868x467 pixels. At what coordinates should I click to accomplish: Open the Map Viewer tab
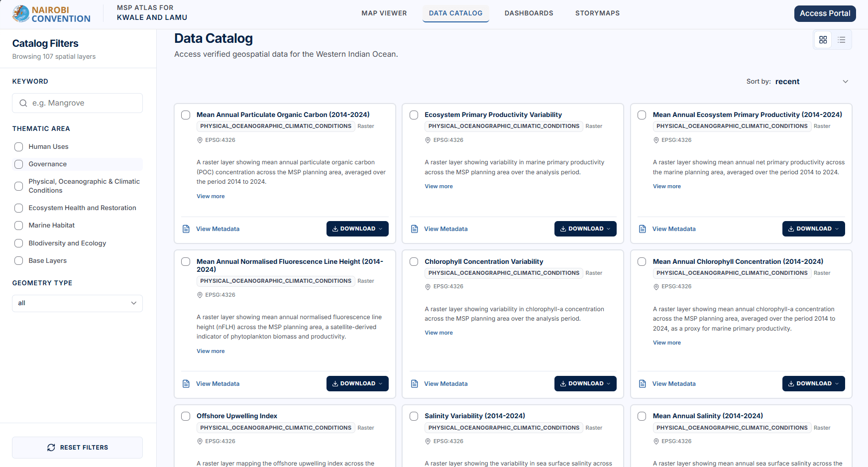(384, 13)
